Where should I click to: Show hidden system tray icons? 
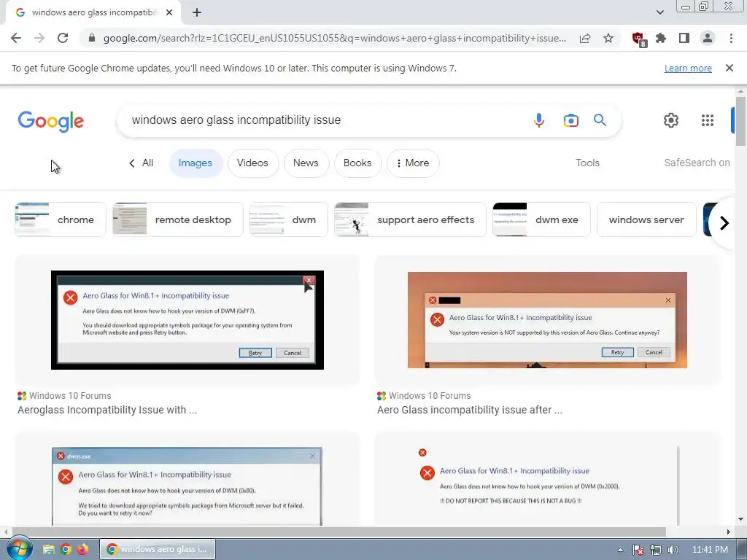click(x=620, y=550)
